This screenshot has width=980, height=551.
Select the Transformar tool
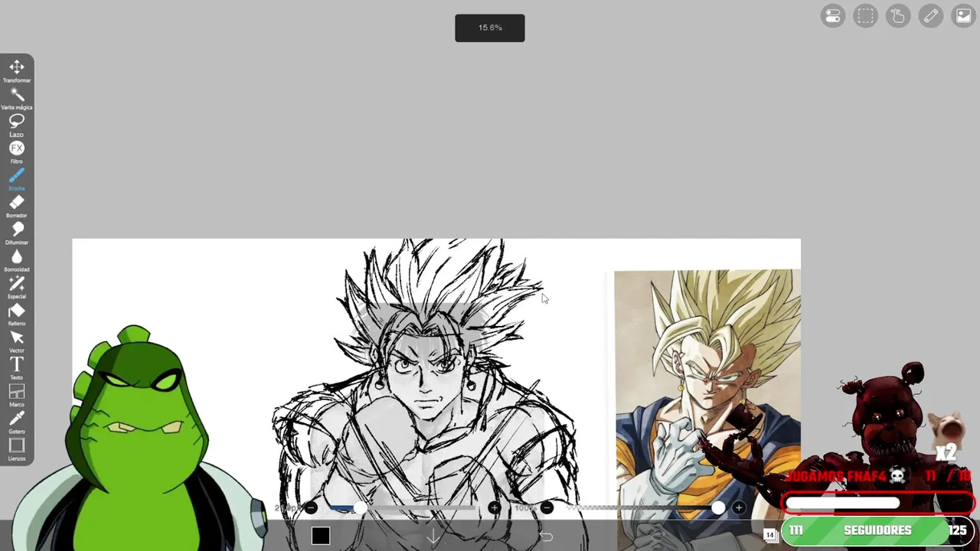tap(17, 71)
